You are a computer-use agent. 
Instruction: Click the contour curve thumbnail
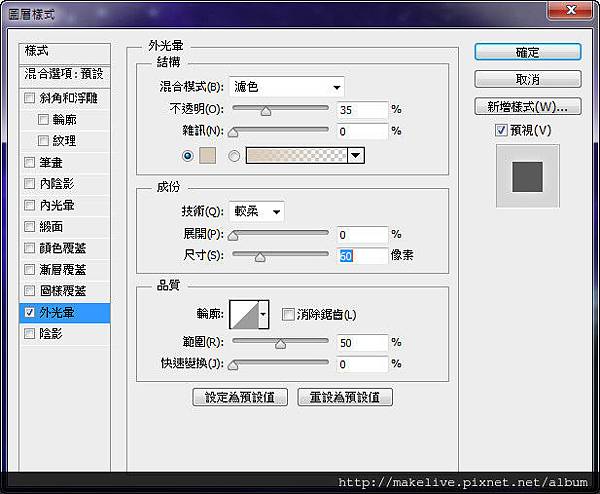click(244, 314)
